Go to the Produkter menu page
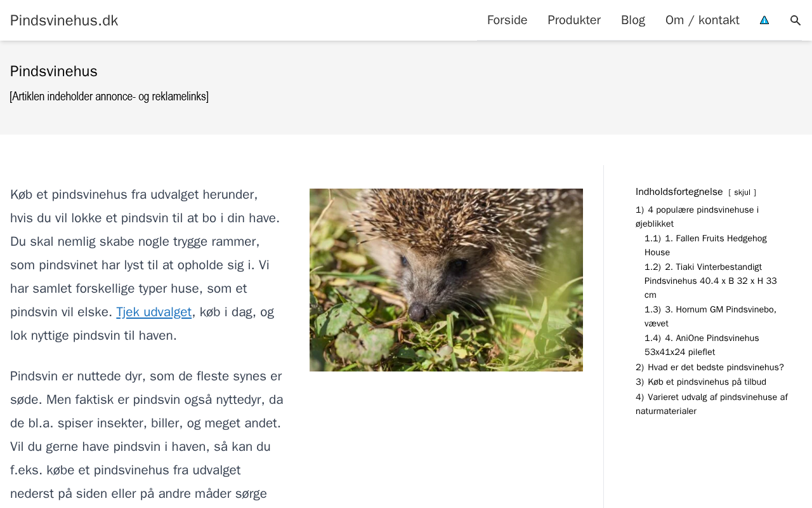 (573, 20)
